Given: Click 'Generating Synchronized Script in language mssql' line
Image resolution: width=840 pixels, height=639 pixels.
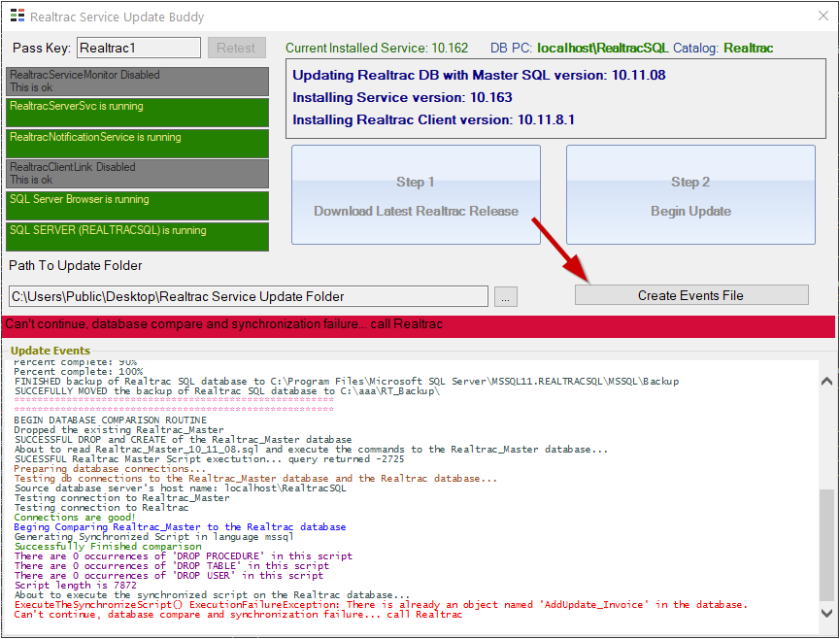Looking at the screenshot, I should coord(153,537).
